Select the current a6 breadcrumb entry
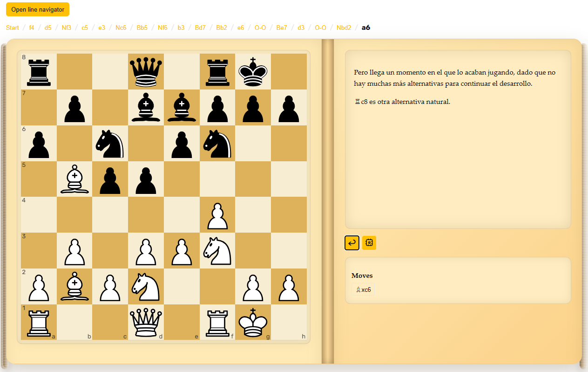This screenshot has height=372, width=588. 366,28
